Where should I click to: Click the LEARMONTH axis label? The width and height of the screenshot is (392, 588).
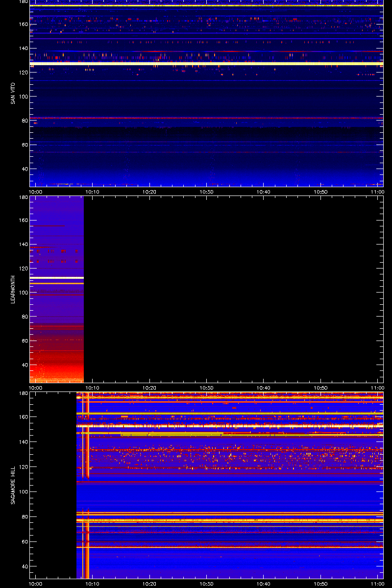(13, 290)
